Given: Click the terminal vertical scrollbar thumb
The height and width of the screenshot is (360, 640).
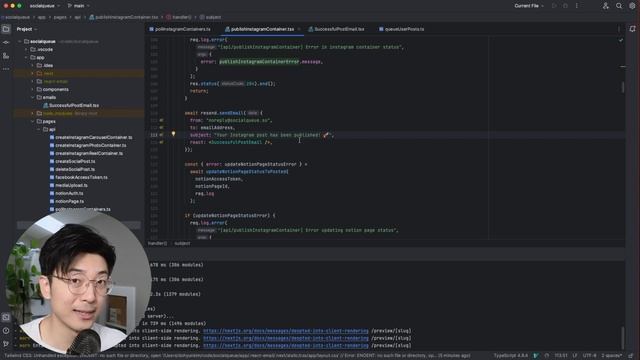Looking at the screenshot, I should pos(622,337).
